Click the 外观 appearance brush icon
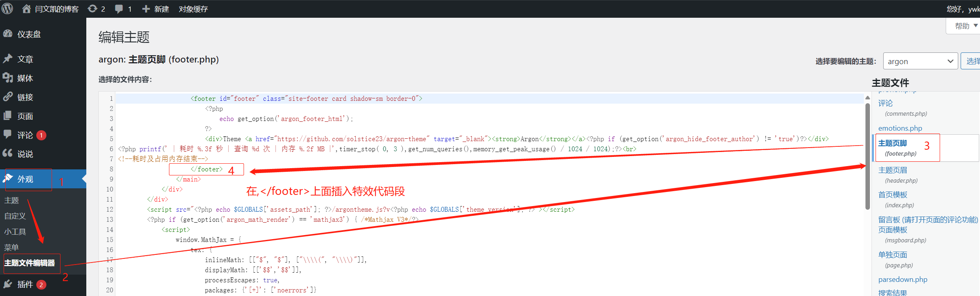This screenshot has width=980, height=296. pyautogui.click(x=8, y=179)
